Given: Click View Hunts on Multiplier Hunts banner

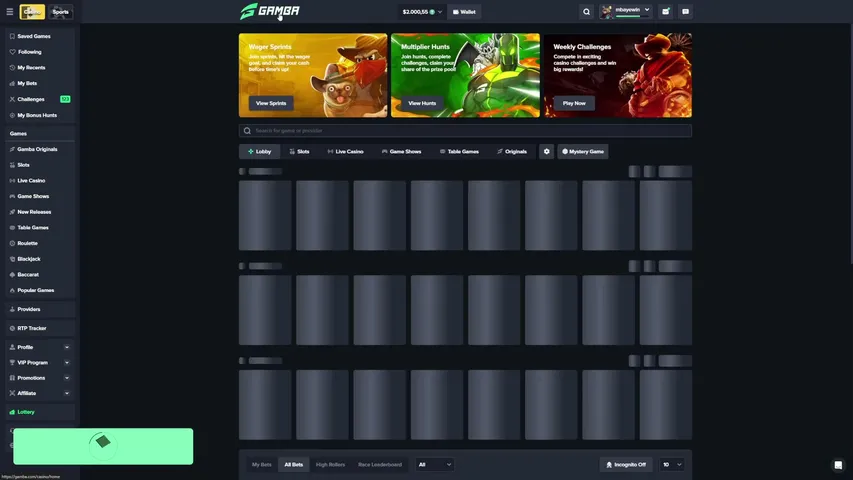Looking at the screenshot, I should [x=422, y=103].
